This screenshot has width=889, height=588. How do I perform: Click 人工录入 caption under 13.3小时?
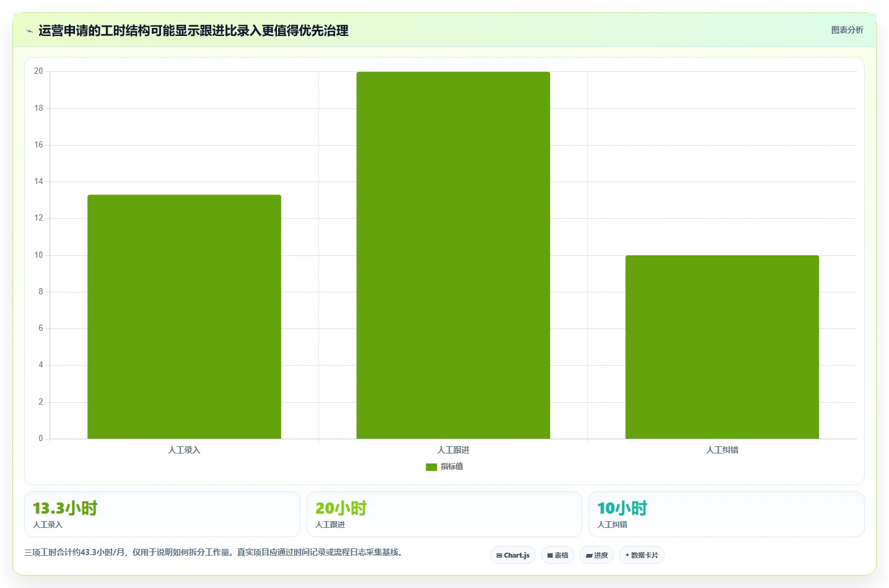(x=48, y=524)
